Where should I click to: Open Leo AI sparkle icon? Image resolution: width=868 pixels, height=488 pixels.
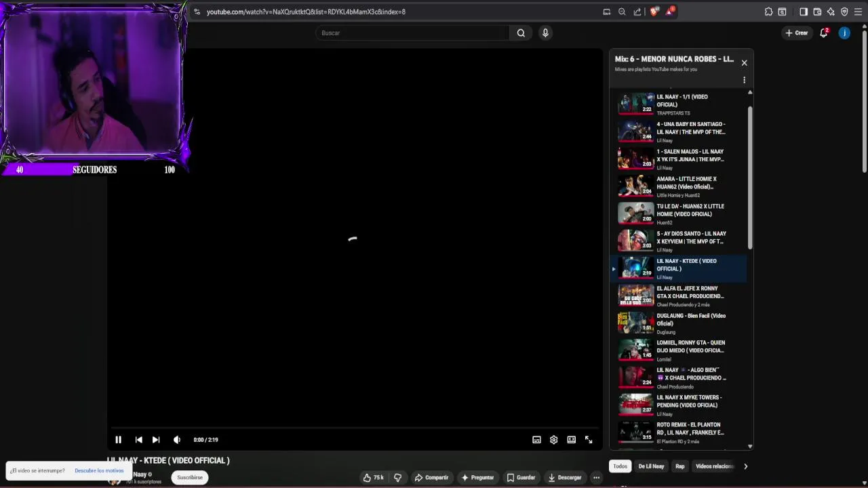[x=831, y=12]
